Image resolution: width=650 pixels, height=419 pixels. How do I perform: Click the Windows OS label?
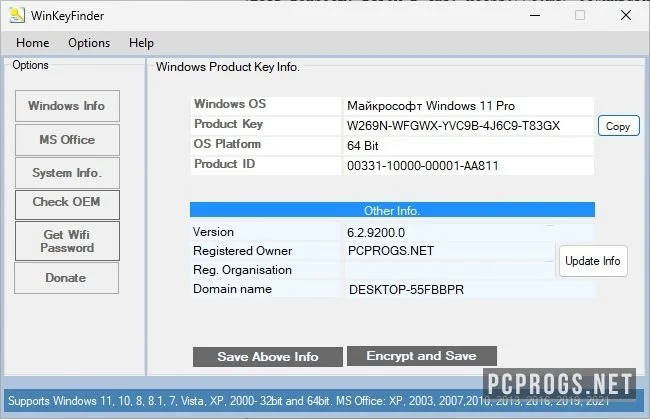click(x=230, y=104)
